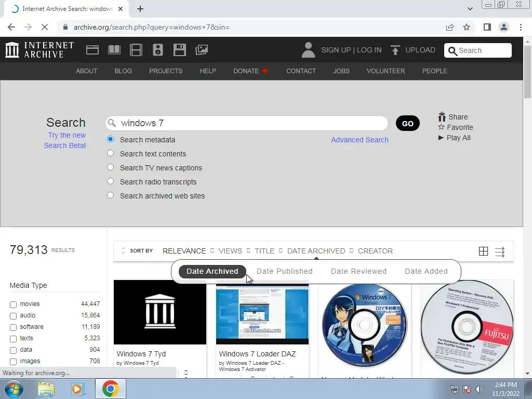Open the Audio speaker icon
The width and height of the screenshot is (532, 399).
(158, 50)
